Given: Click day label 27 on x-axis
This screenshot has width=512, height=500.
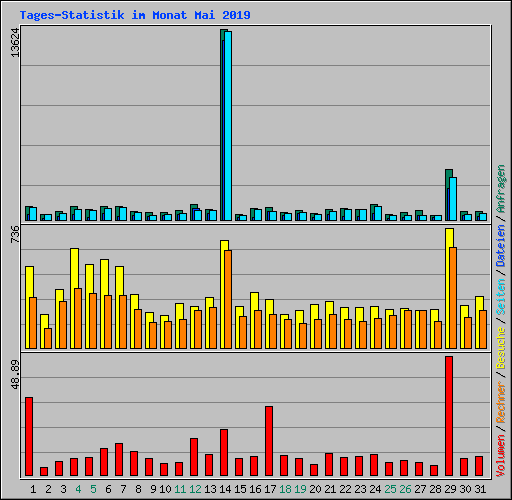Looking at the screenshot, I should click(420, 489).
